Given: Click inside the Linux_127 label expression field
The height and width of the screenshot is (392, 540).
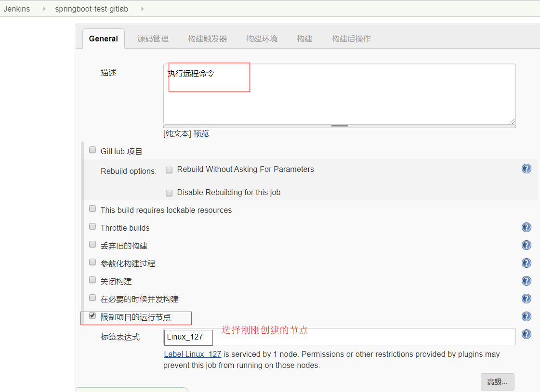Looking at the screenshot, I should 188,338.
